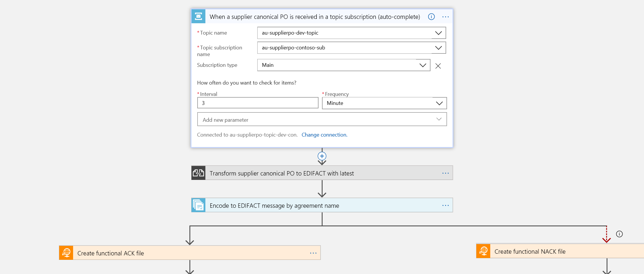The image size is (644, 274).
Task: Click the Change connection link
Action: coord(324,135)
